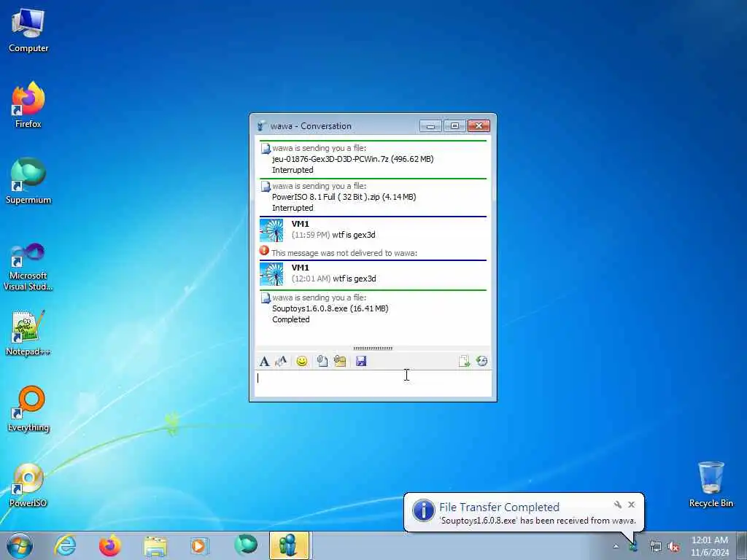Click the globe history icon in conversation toolbar
The height and width of the screenshot is (560, 747).
click(481, 362)
